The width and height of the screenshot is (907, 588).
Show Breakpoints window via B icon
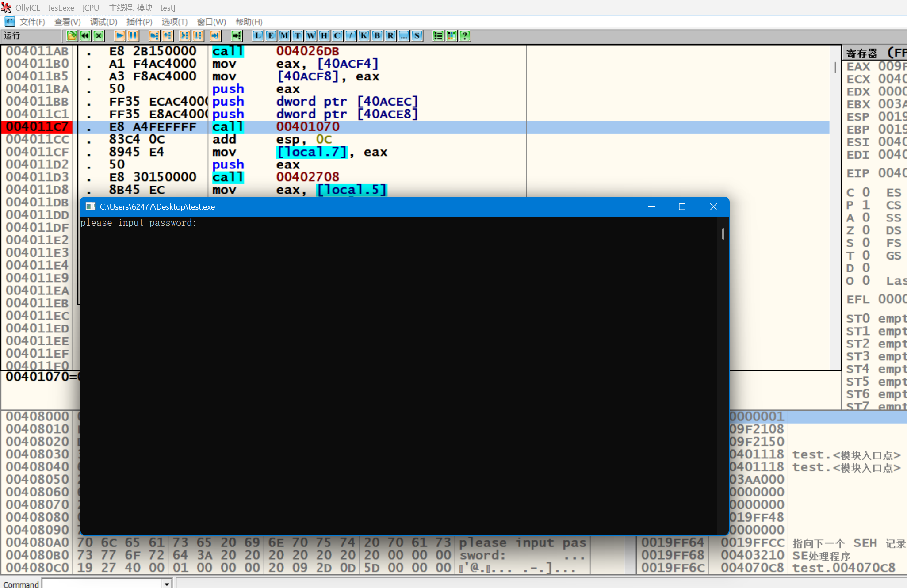pos(377,36)
